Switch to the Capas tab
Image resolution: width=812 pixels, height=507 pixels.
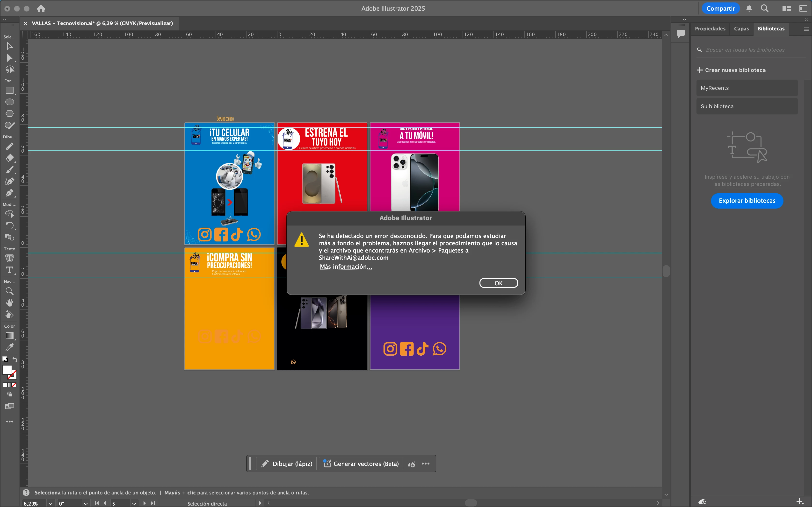(x=741, y=29)
